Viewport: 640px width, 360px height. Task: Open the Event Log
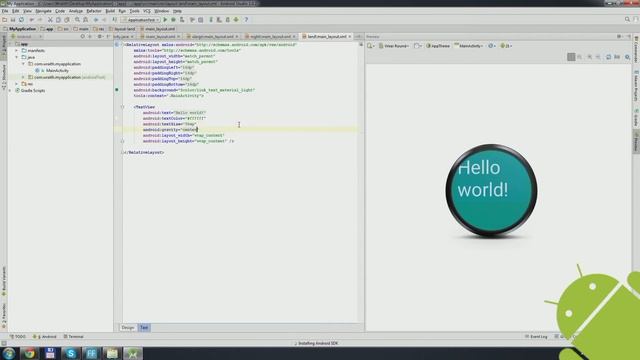point(536,337)
